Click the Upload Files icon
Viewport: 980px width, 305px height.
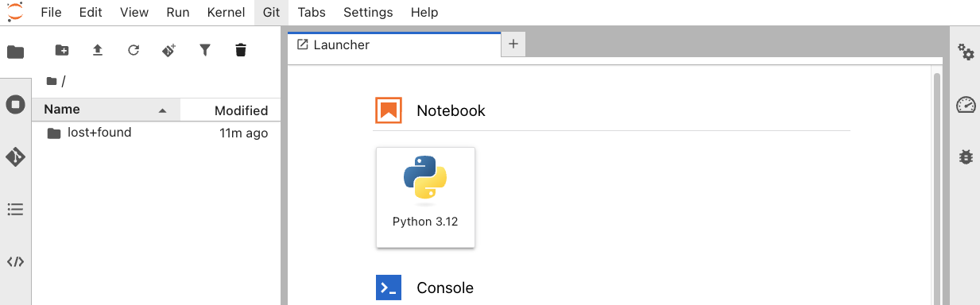[x=98, y=50]
